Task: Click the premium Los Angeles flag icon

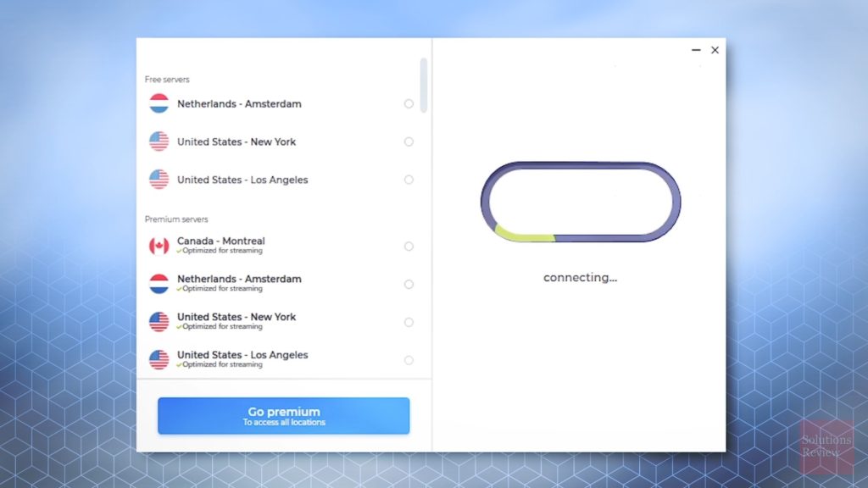Action: (159, 359)
